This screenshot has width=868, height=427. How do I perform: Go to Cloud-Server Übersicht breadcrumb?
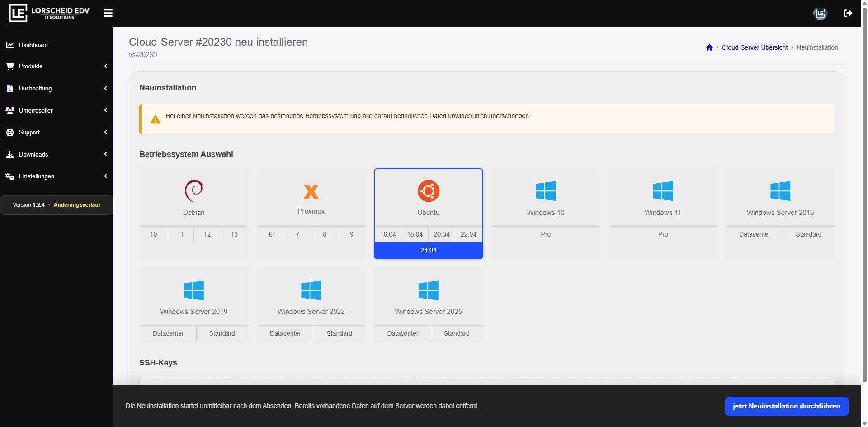(755, 47)
